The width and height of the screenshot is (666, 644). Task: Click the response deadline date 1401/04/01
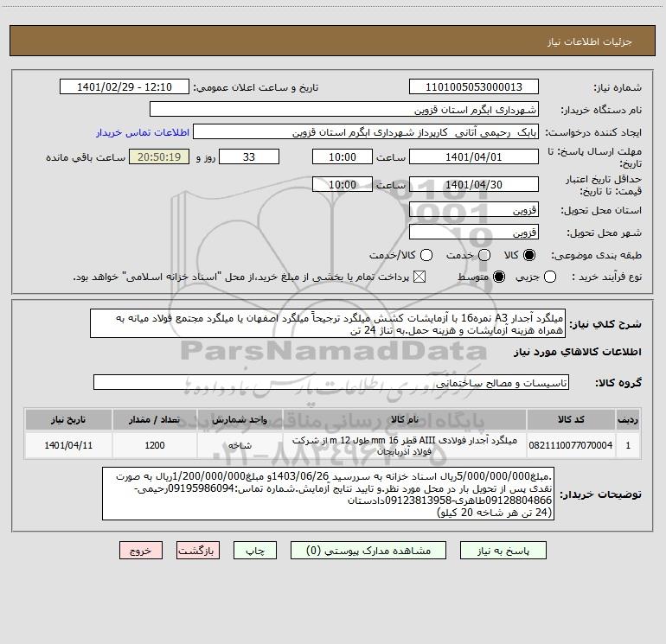coord(474,156)
